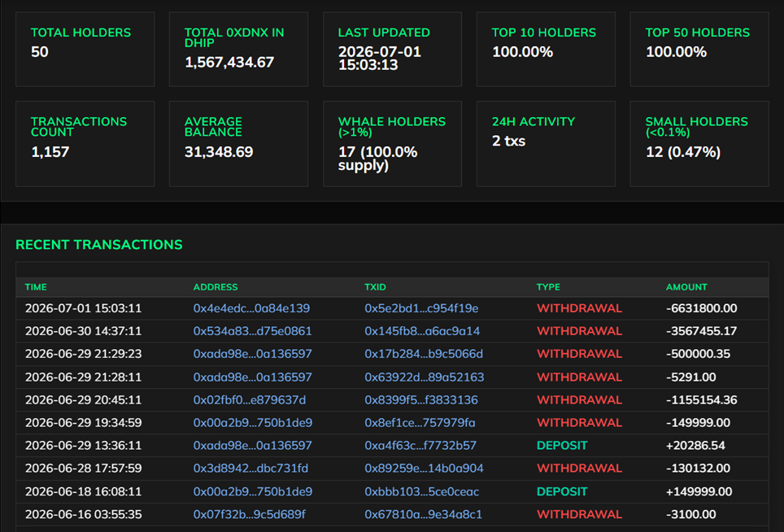
Task: Select the 24H Activity card
Action: [x=546, y=144]
